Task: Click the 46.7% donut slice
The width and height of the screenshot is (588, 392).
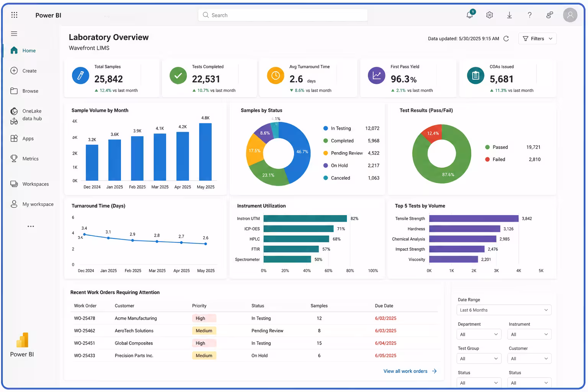Action: click(302, 152)
